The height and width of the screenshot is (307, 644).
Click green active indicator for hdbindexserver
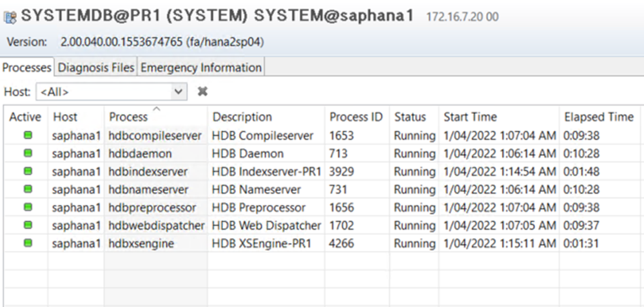pyautogui.click(x=28, y=171)
